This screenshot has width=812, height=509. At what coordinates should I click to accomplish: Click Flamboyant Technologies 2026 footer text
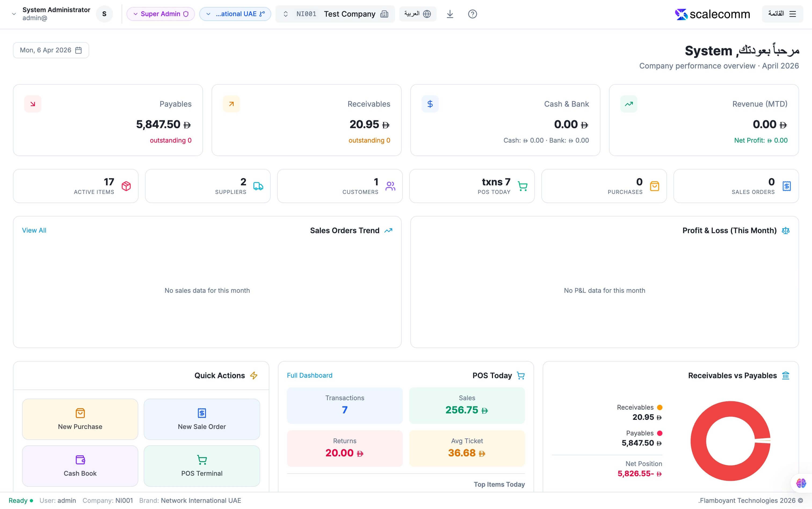[751, 501]
